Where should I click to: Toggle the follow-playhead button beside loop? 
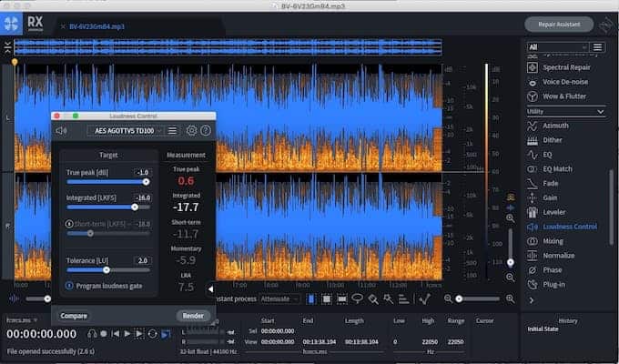[166, 334]
